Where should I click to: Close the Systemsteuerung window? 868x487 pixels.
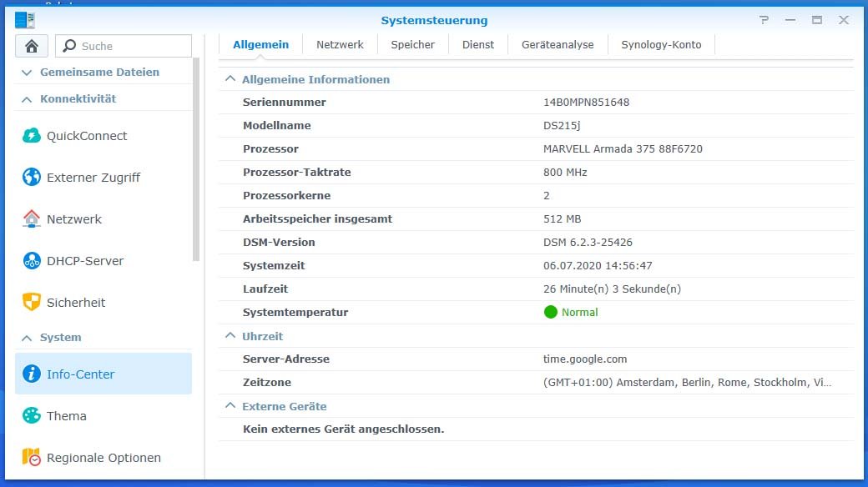coord(844,20)
